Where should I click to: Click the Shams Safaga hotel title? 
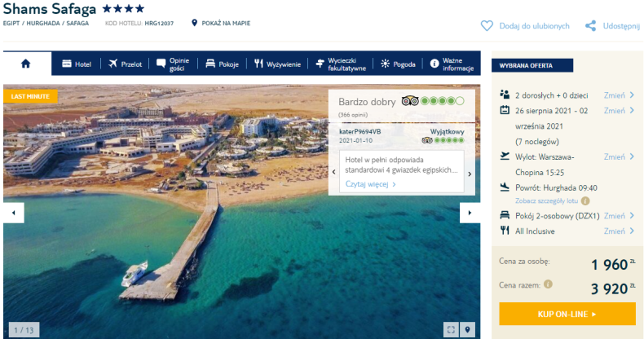pyautogui.click(x=50, y=9)
